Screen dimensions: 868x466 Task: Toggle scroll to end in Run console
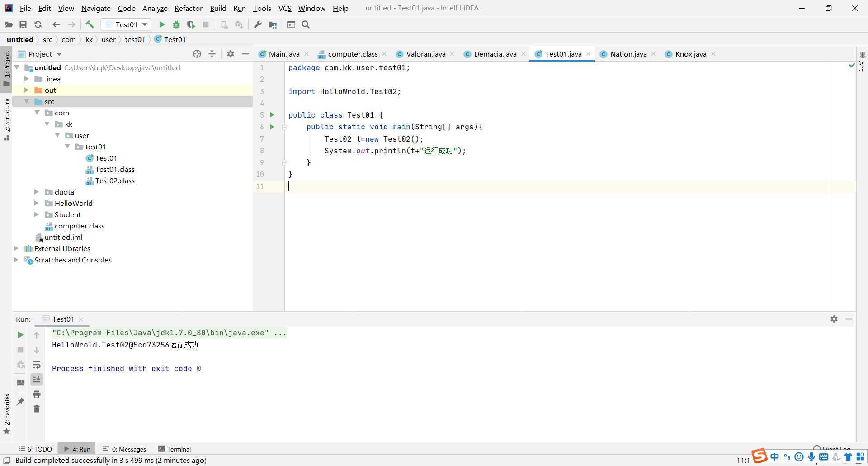(x=37, y=379)
